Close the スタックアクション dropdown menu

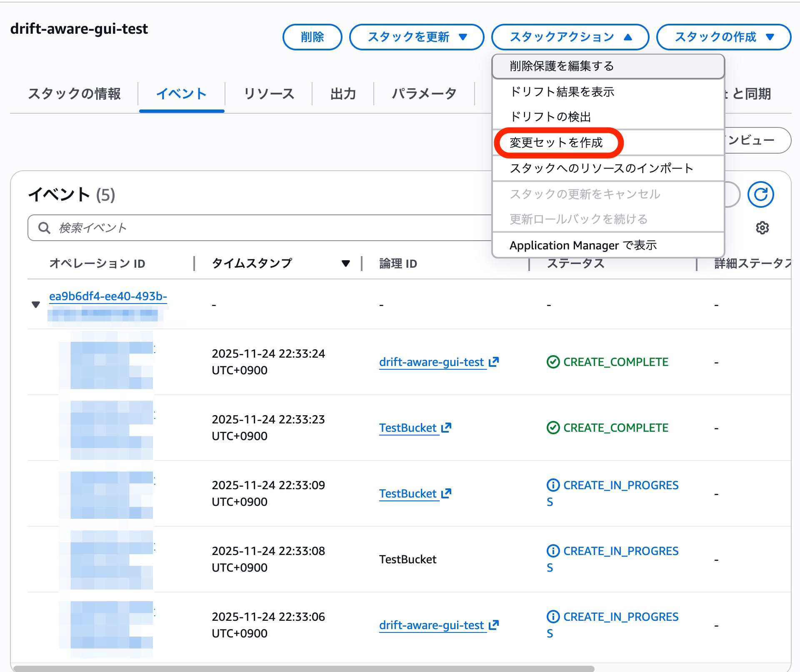coord(570,37)
